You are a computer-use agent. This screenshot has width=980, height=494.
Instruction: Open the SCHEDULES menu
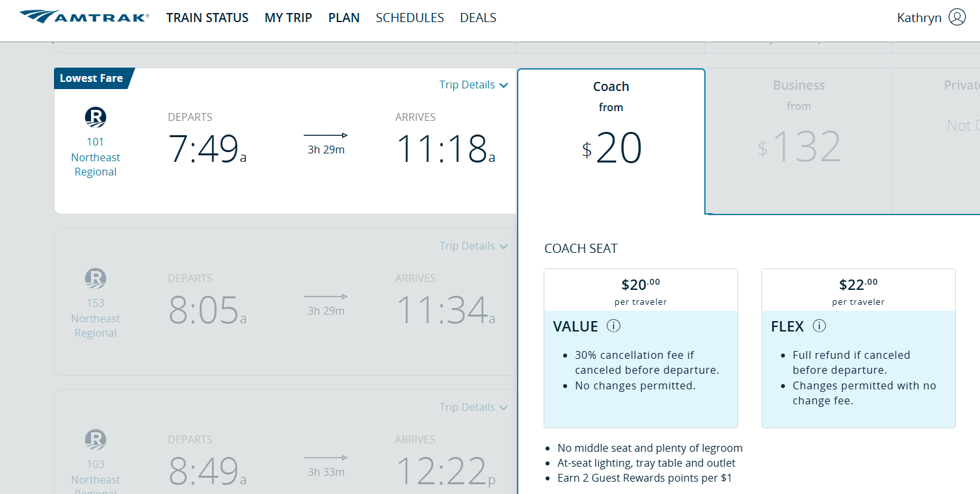coord(410,18)
